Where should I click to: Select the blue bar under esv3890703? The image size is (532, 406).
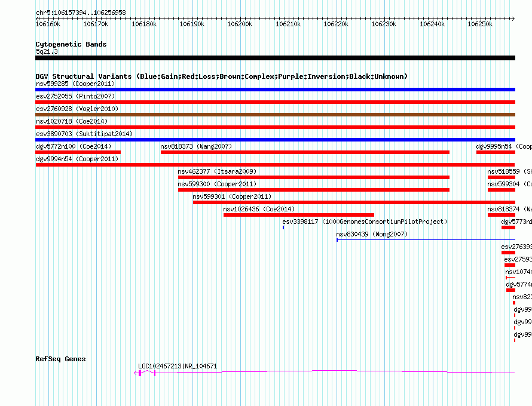click(x=275, y=140)
